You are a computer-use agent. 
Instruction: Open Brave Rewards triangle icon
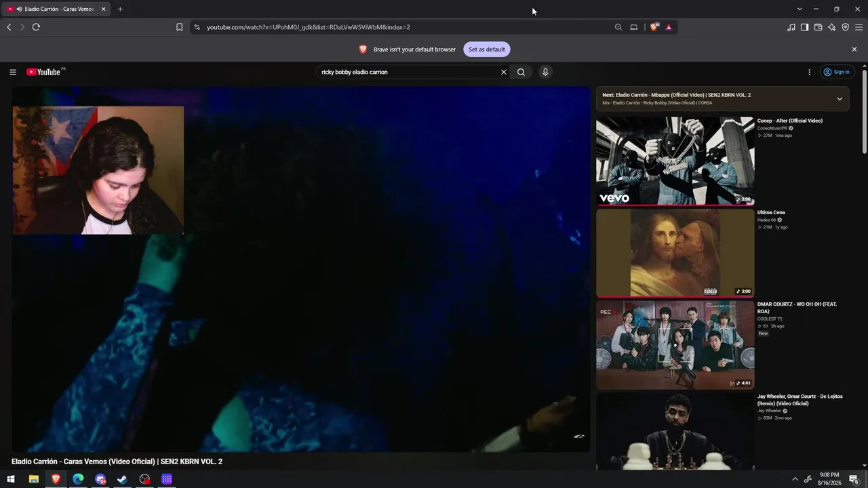[x=669, y=27]
